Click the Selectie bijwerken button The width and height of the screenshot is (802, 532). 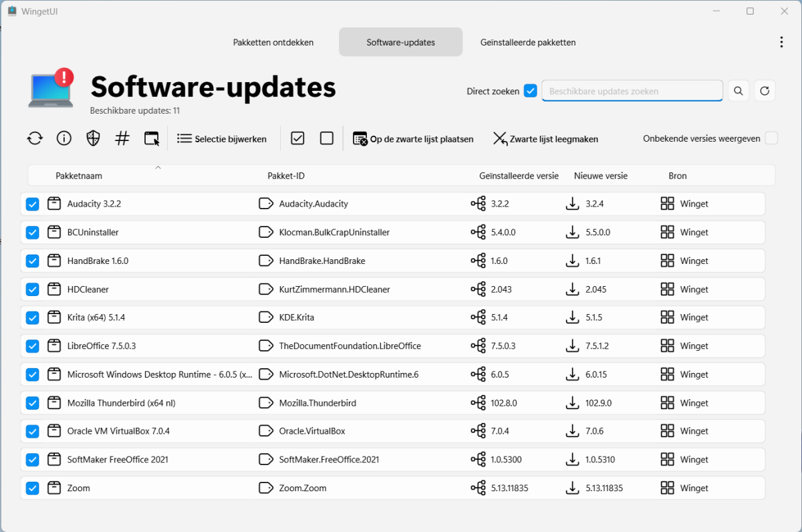point(222,139)
